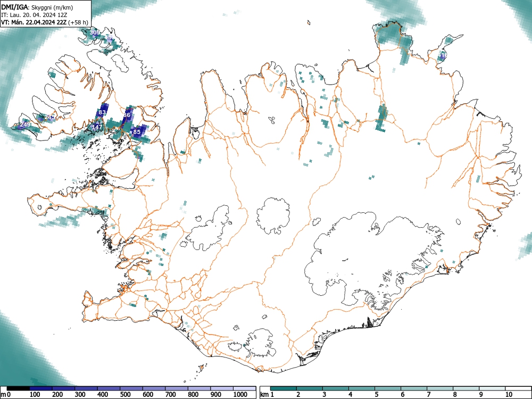532x399 pixels.
Task: Select the 900–1000 m legend swatch
Action: point(222,388)
